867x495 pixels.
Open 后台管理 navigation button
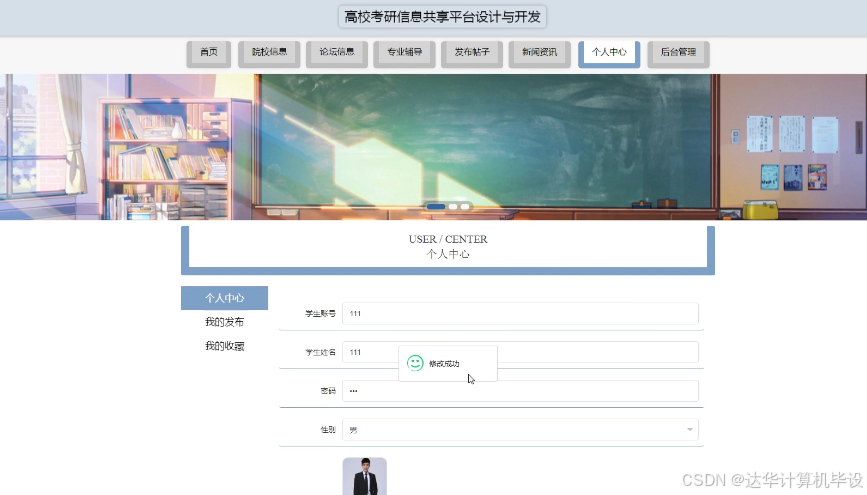pos(678,54)
